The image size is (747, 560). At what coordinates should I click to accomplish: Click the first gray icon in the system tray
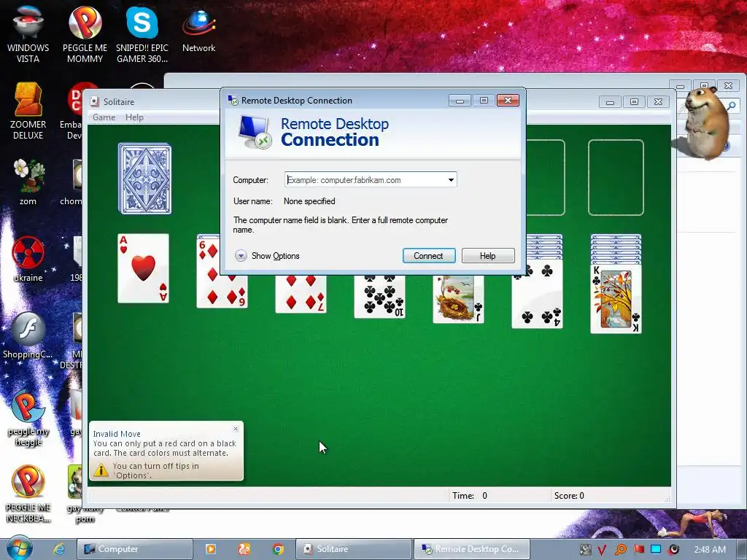coord(585,550)
